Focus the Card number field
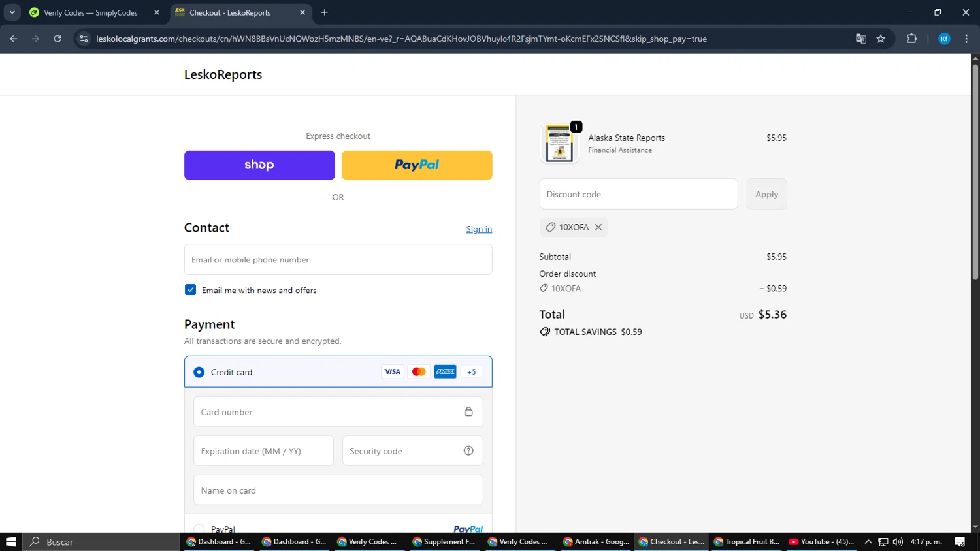The height and width of the screenshot is (551, 980). [x=338, y=412]
